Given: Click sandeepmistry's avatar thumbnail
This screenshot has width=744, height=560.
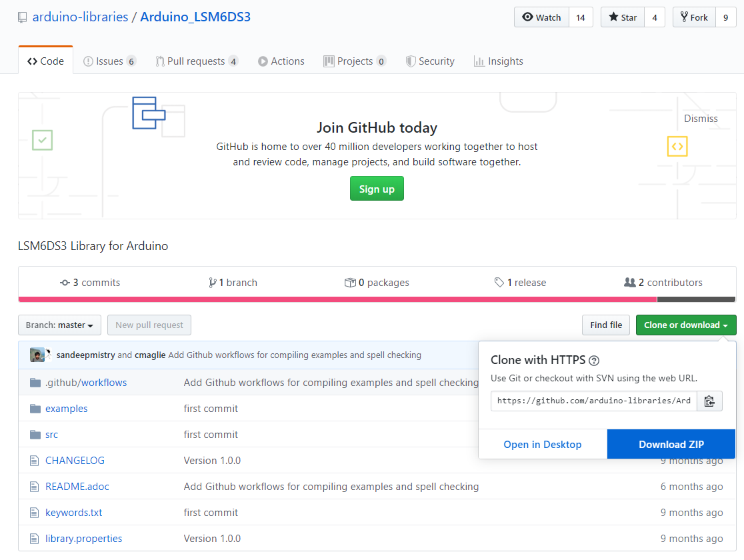Looking at the screenshot, I should [x=37, y=355].
